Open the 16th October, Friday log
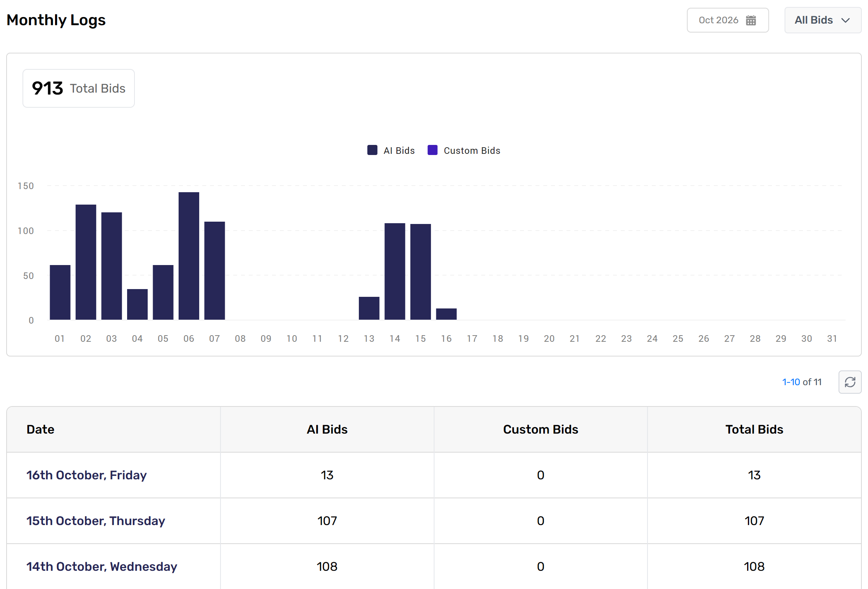The height and width of the screenshot is (589, 868). [86, 475]
